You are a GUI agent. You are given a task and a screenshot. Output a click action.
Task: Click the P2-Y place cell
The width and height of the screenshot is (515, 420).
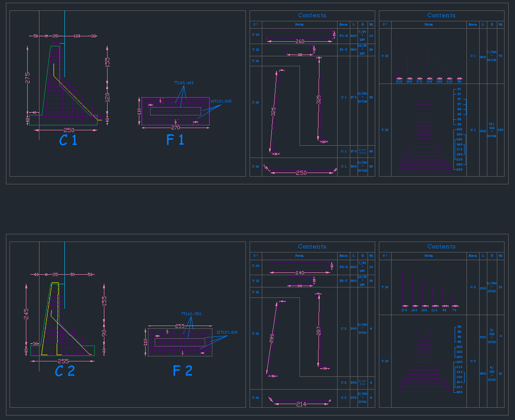(343, 281)
